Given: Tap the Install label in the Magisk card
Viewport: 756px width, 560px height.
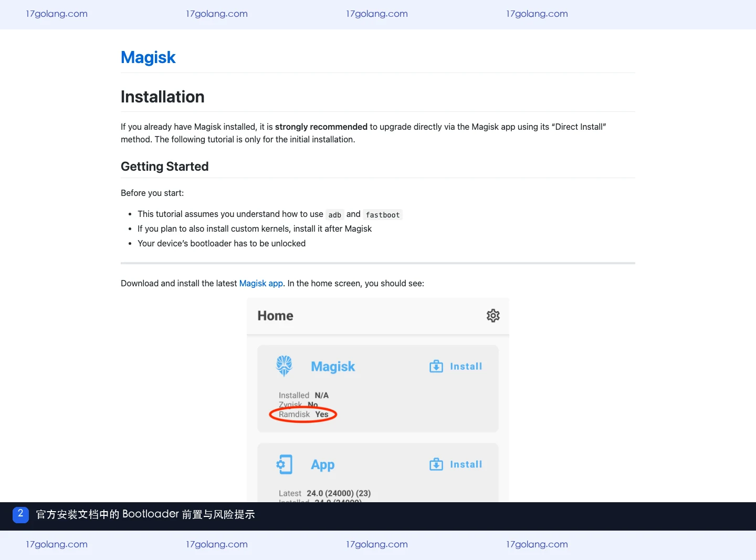Looking at the screenshot, I should (466, 366).
